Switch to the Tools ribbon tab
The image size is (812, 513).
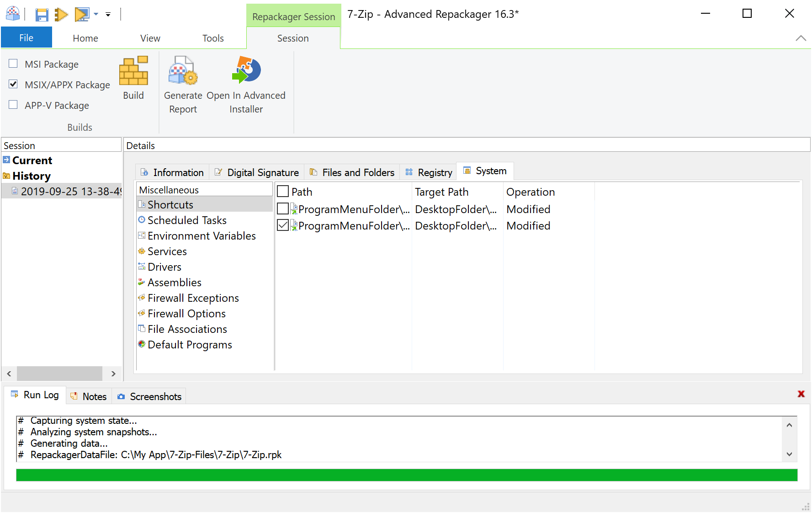(213, 38)
